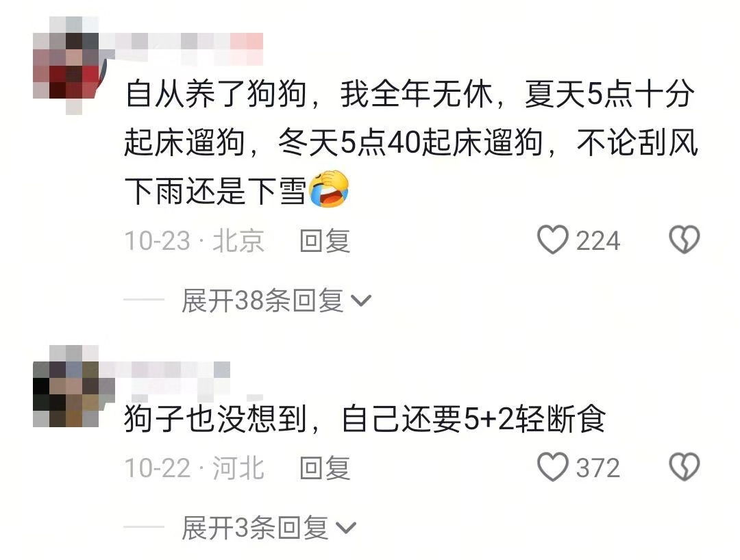This screenshot has height=560, width=740.
Task: Dislike the Beijing dog-walking comment
Action: pos(684,240)
